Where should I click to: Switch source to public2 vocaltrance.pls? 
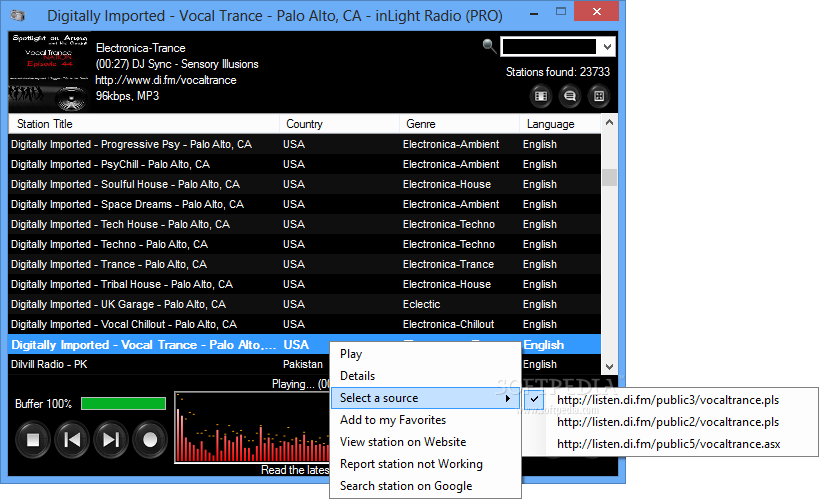point(670,422)
